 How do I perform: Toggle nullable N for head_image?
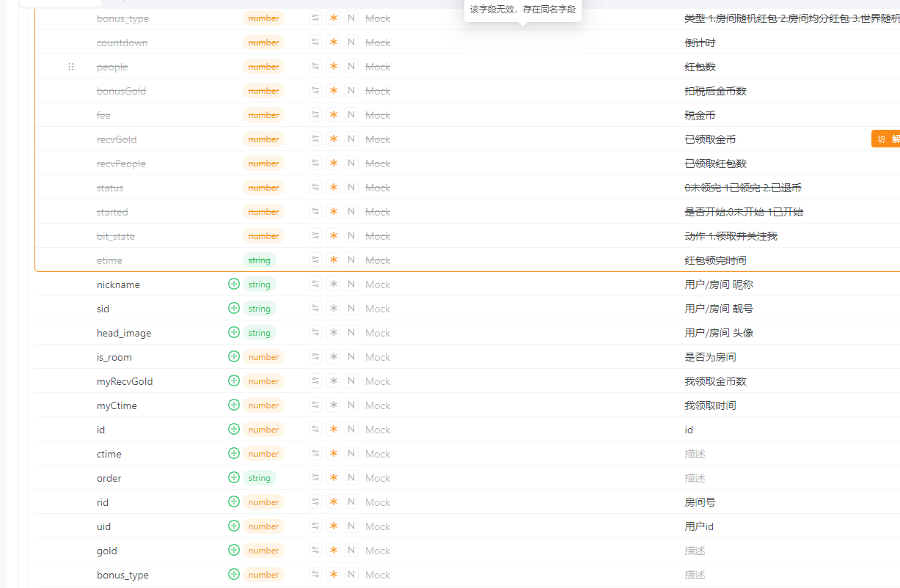351,332
